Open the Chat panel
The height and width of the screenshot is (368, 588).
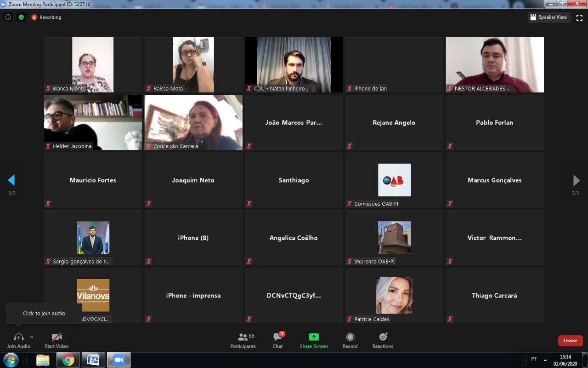pos(277,340)
